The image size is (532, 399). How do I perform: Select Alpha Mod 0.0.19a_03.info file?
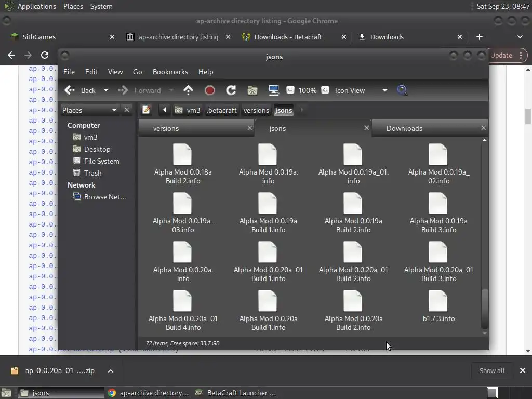point(183,212)
